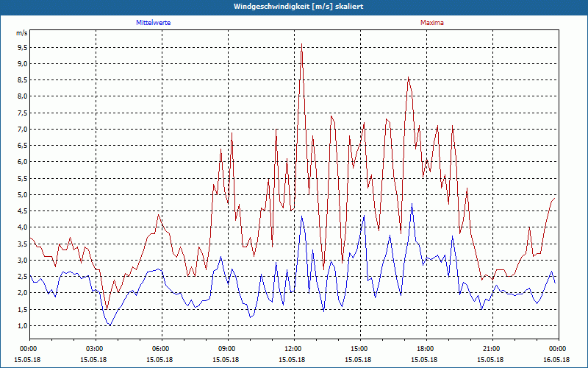Click the m/s unit label on the y-axis
Viewport: 588px width, 368px height.
22,33
